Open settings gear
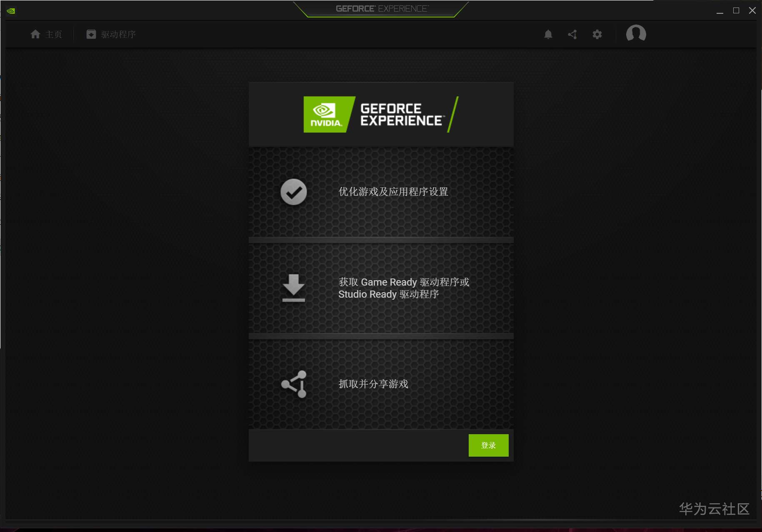 pyautogui.click(x=597, y=35)
